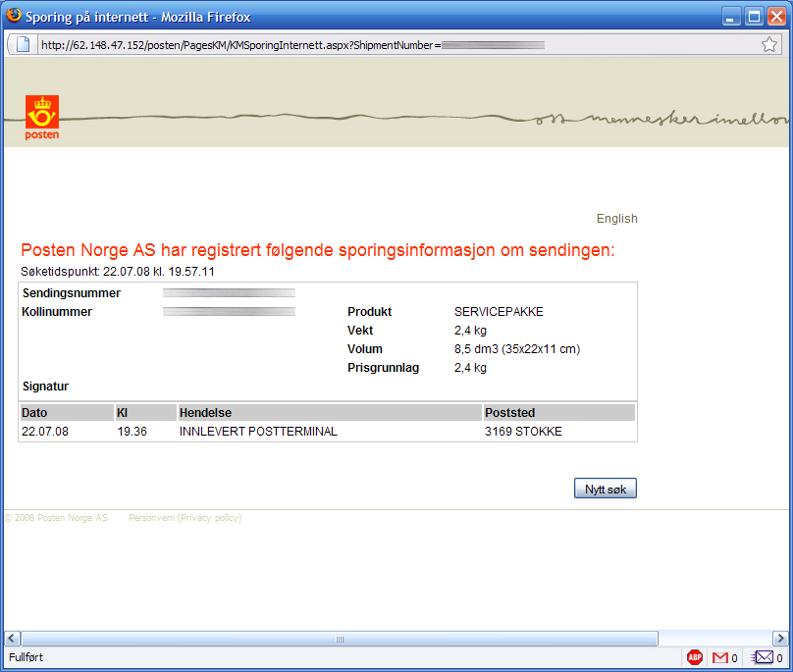Click the volume value 8,5 dm3
The image size is (793, 672).
point(517,349)
